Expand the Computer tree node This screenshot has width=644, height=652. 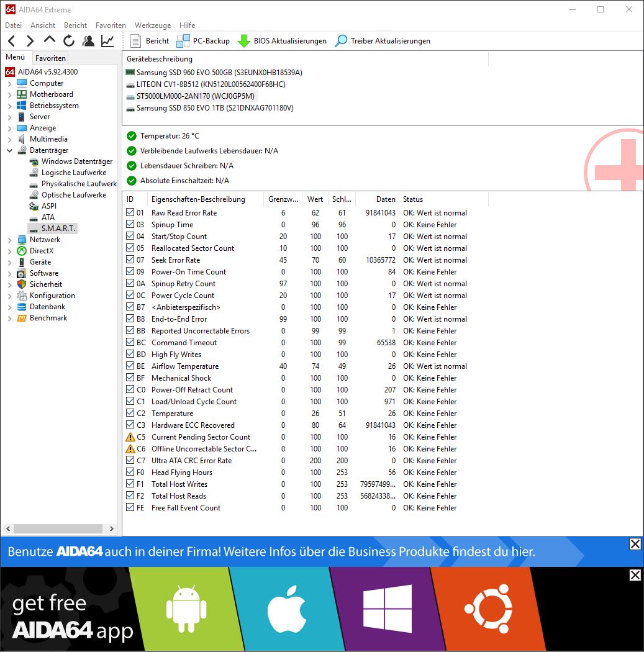(x=9, y=84)
